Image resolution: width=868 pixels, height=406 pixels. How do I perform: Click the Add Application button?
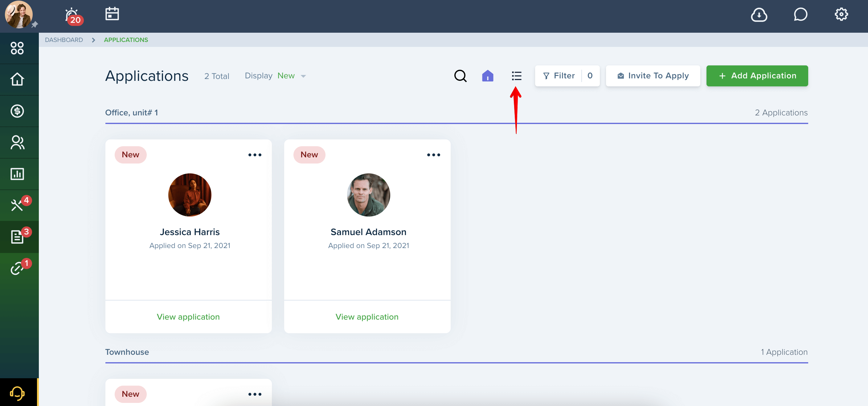tap(757, 76)
